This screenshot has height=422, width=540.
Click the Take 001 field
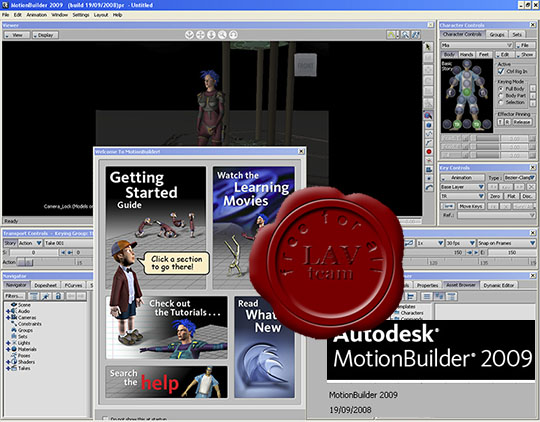68,243
